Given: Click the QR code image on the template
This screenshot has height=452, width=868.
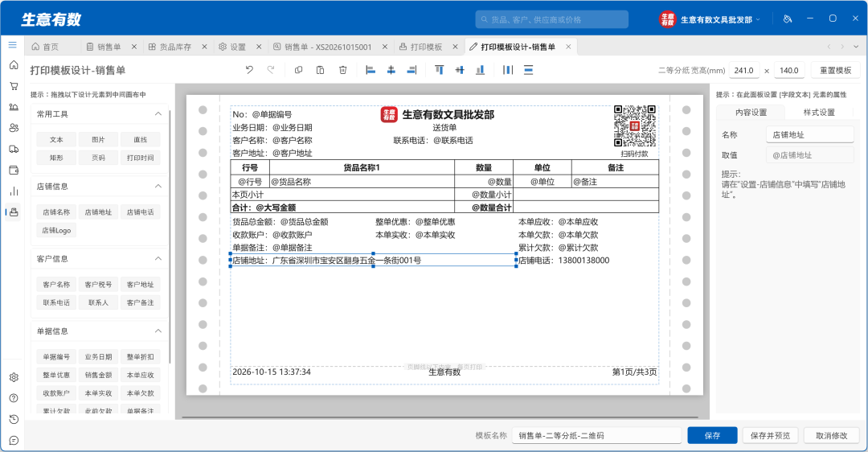Looking at the screenshot, I should pyautogui.click(x=634, y=126).
